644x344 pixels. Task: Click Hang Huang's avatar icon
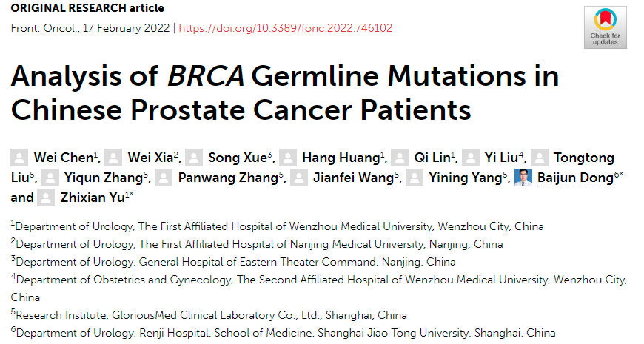pos(288,158)
